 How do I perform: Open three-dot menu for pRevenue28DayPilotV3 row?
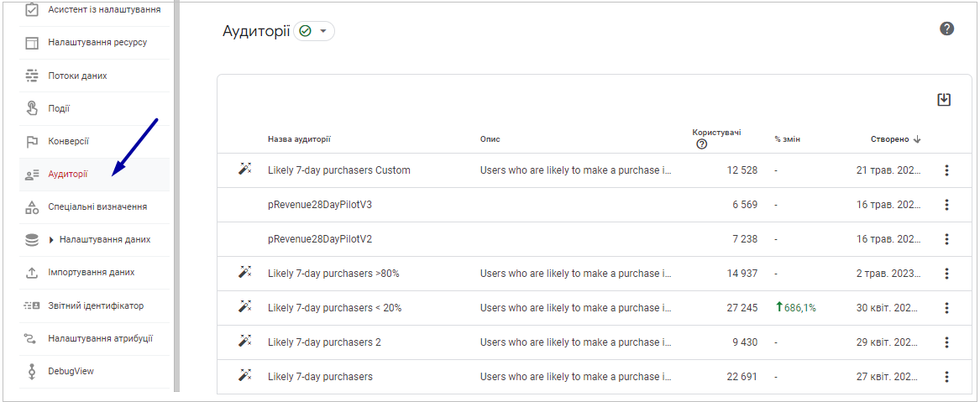click(947, 205)
